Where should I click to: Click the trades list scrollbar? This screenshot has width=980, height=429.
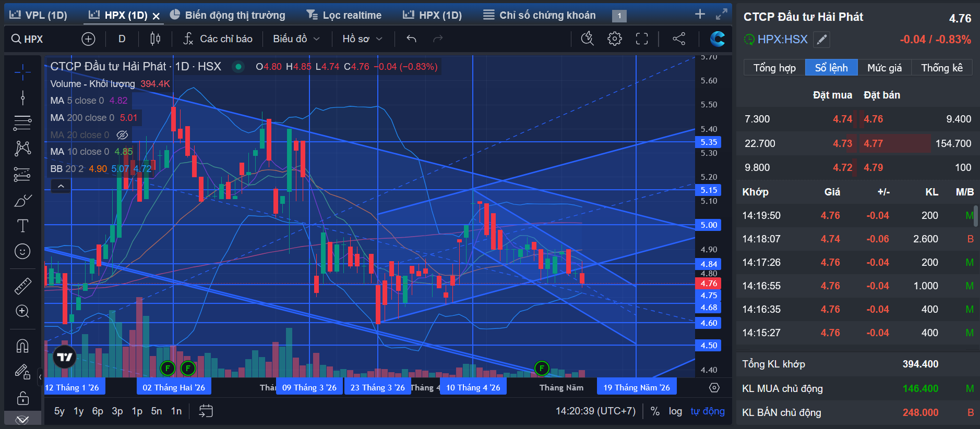975,216
